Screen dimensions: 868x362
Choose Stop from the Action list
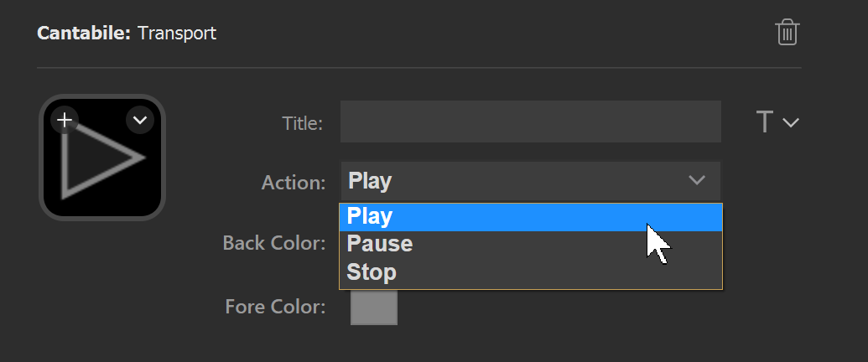coord(530,272)
